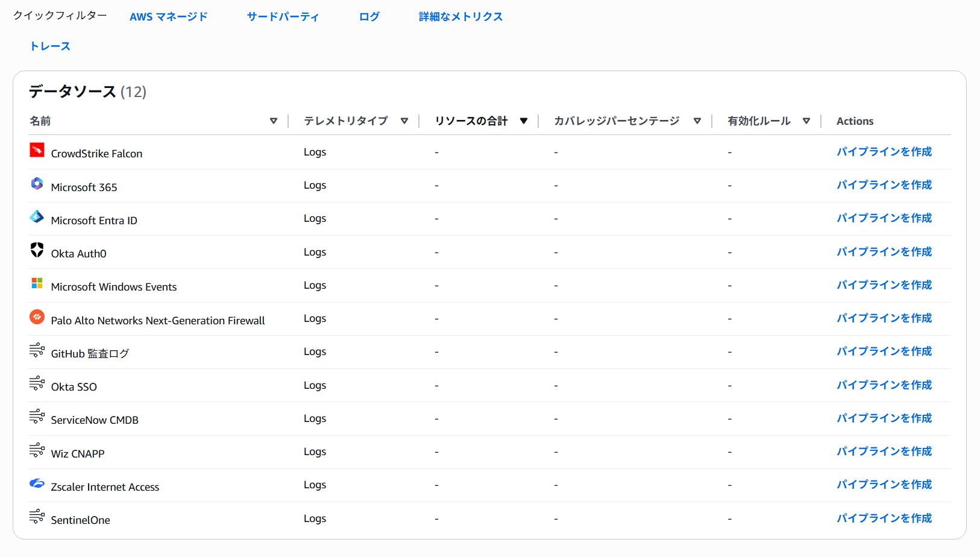Sort by the テレメトリタイプ column arrow

click(x=404, y=121)
